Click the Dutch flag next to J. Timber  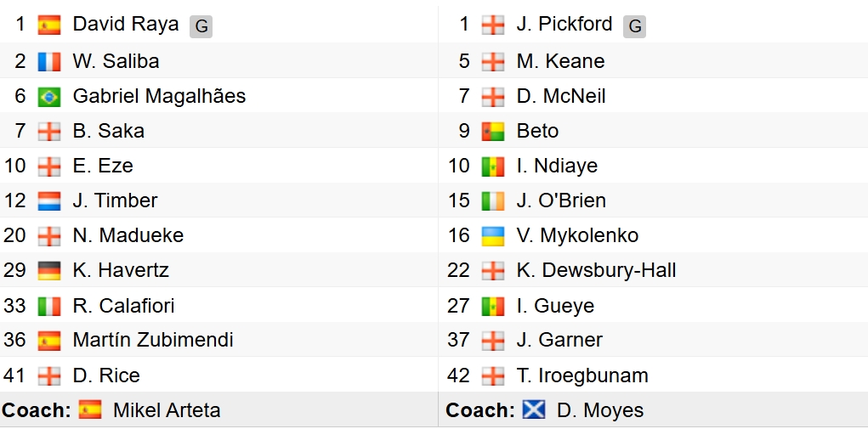(49, 201)
